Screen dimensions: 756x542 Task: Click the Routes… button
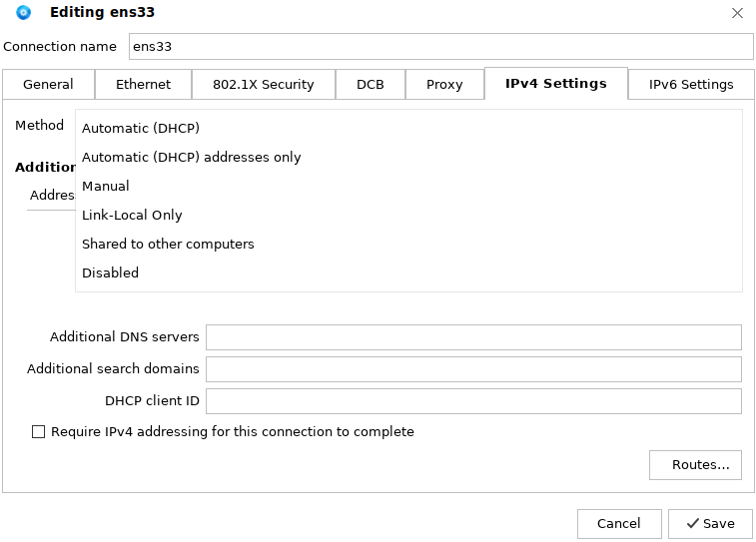tap(694, 465)
